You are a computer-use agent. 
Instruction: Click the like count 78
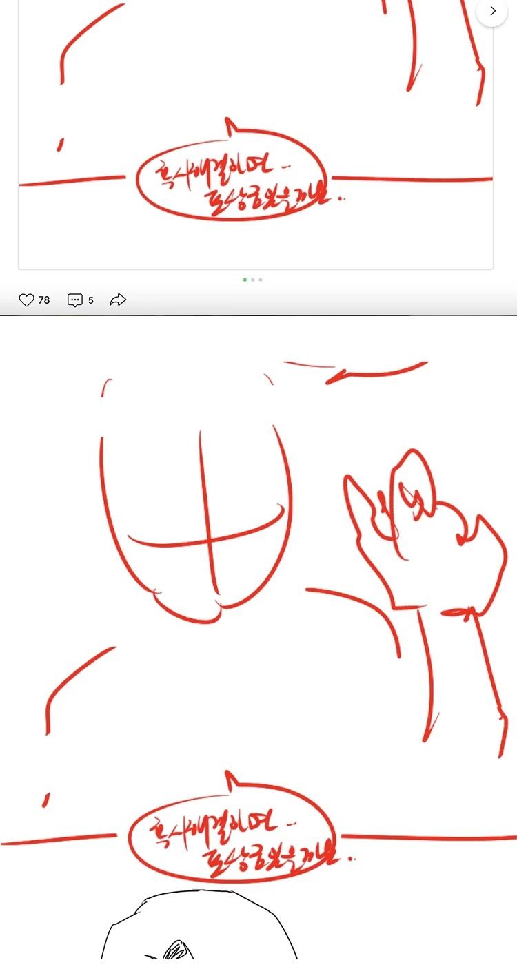[x=44, y=300]
